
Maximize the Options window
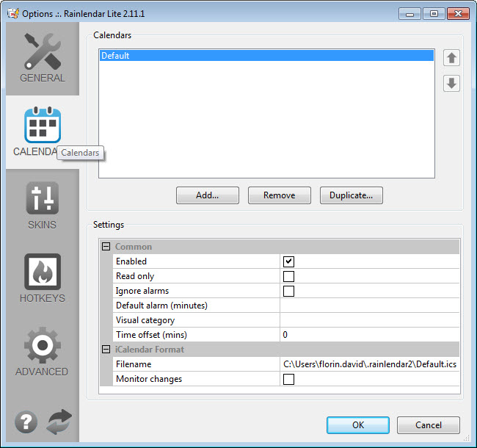point(434,14)
